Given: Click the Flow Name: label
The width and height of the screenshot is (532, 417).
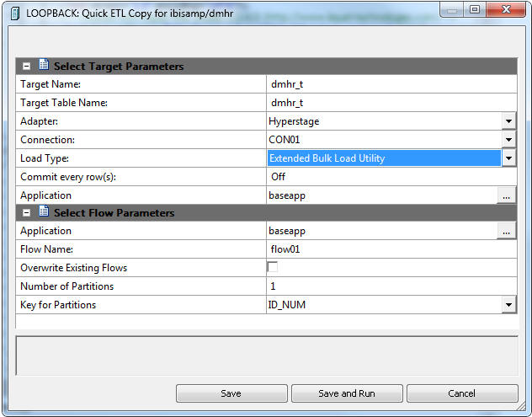Looking at the screenshot, I should point(46,249).
